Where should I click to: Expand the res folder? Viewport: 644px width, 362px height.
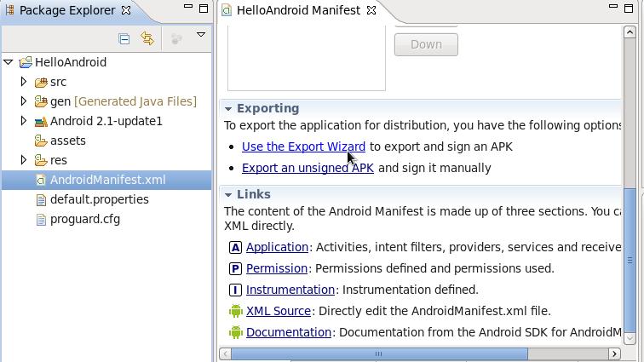coord(23,160)
